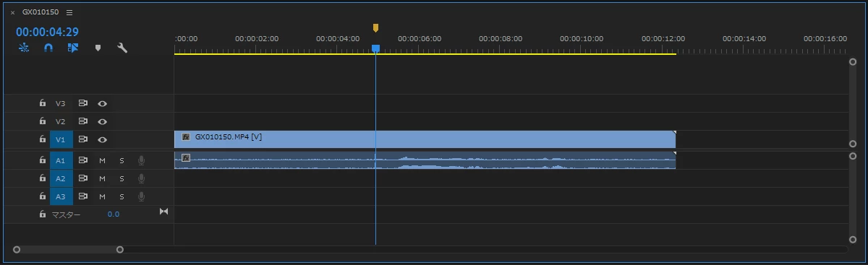Screen dimensions: 868x265
Task: Click the fx badge on A1 audio clip
Action: (186, 157)
